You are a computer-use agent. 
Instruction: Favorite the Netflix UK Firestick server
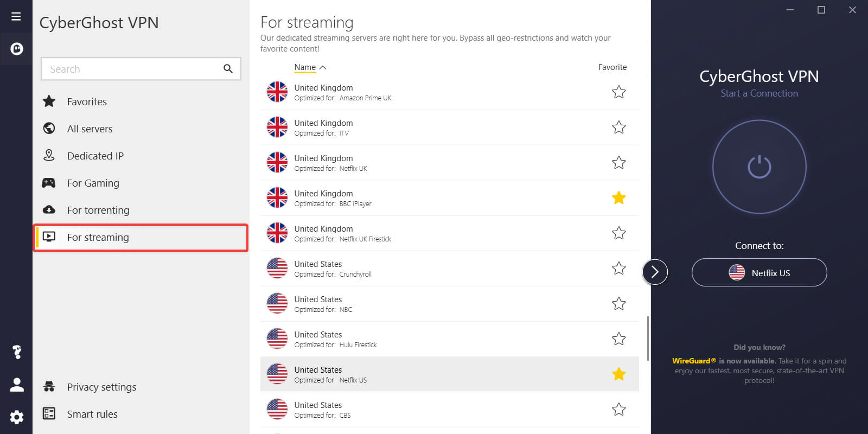[618, 233]
